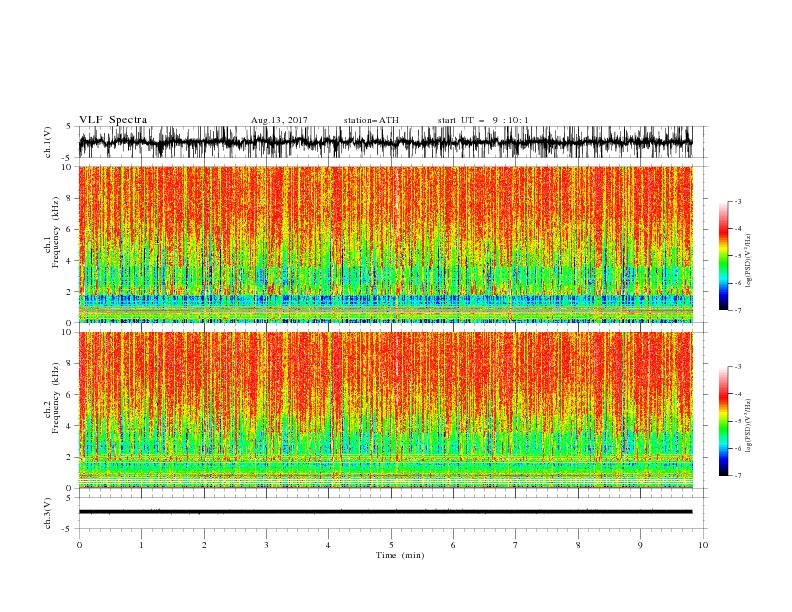Click the '-7' value on ch.1 colorbar

[738, 310]
